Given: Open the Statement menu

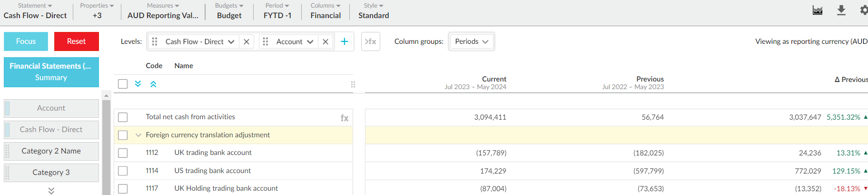Looking at the screenshot, I should click(x=35, y=10).
